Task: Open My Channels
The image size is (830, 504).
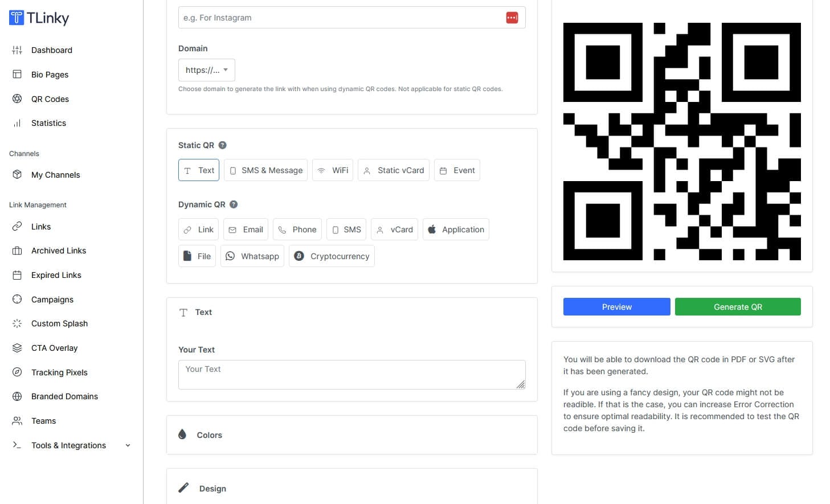Action: 55,175
